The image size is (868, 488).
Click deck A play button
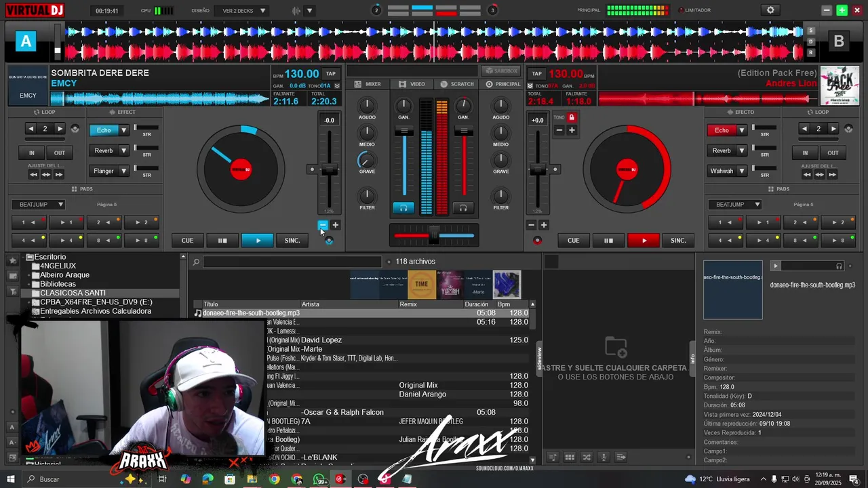coord(258,240)
